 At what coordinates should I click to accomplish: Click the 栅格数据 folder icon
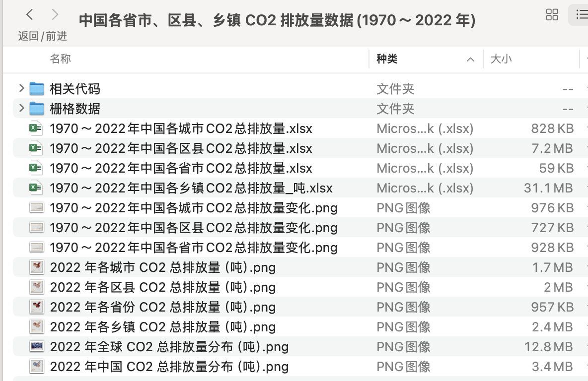(37, 109)
